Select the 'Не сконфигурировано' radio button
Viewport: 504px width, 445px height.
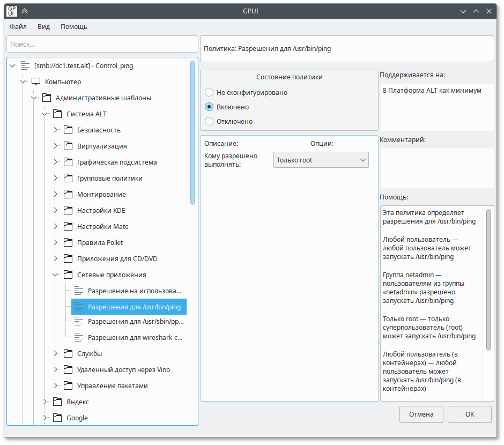209,93
